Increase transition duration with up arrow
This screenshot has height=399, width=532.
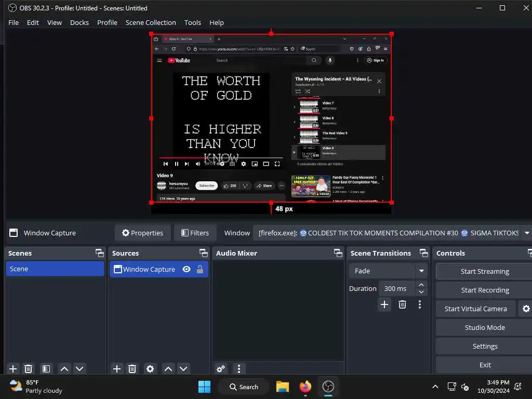click(421, 285)
